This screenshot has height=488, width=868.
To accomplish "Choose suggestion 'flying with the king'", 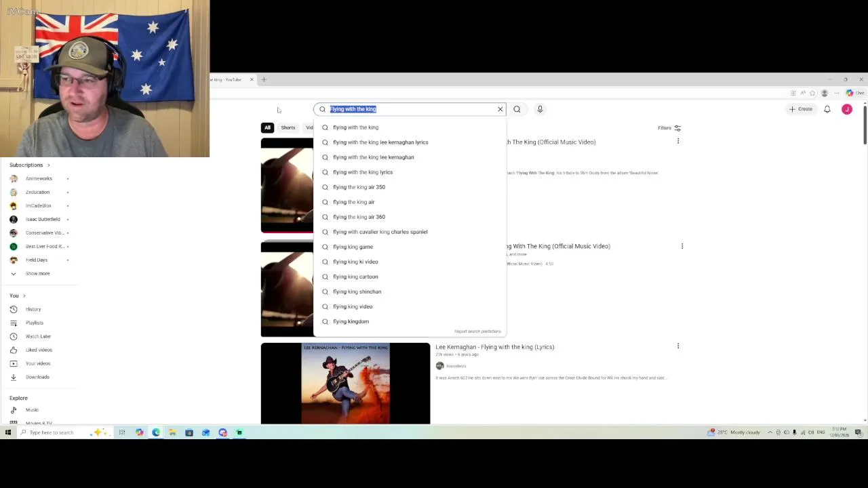I will coord(410,127).
